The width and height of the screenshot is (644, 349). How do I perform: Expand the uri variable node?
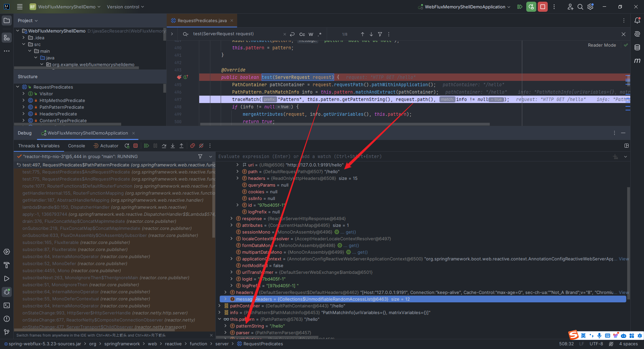[x=237, y=165]
